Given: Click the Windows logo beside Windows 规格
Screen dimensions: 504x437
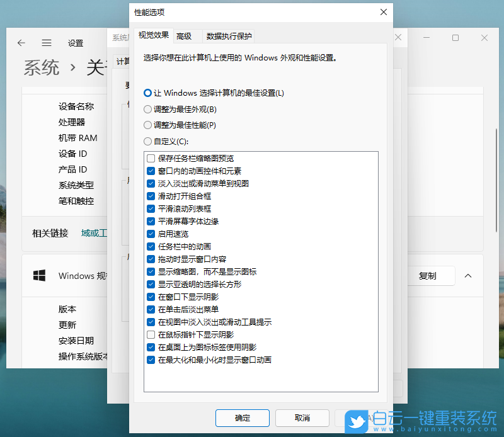Looking at the screenshot, I should (40, 276).
